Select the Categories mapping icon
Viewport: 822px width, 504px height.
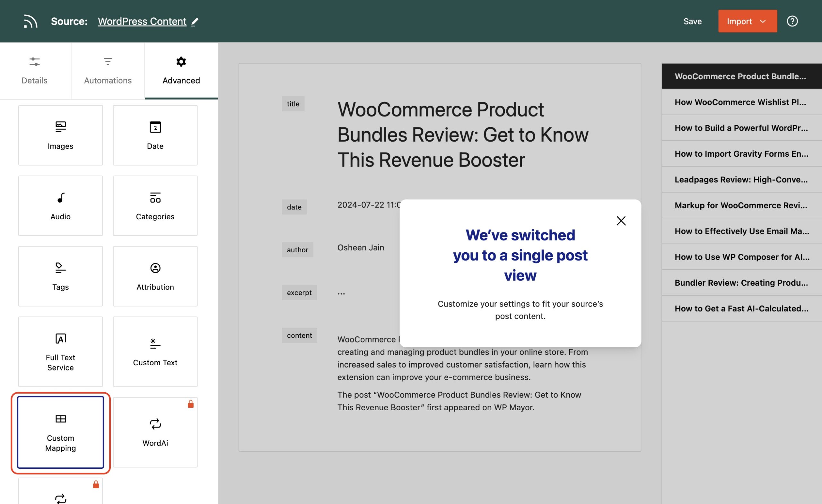click(155, 197)
